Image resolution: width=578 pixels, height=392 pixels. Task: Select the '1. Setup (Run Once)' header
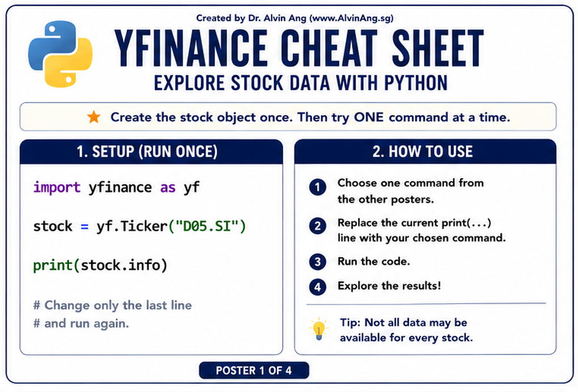(151, 151)
